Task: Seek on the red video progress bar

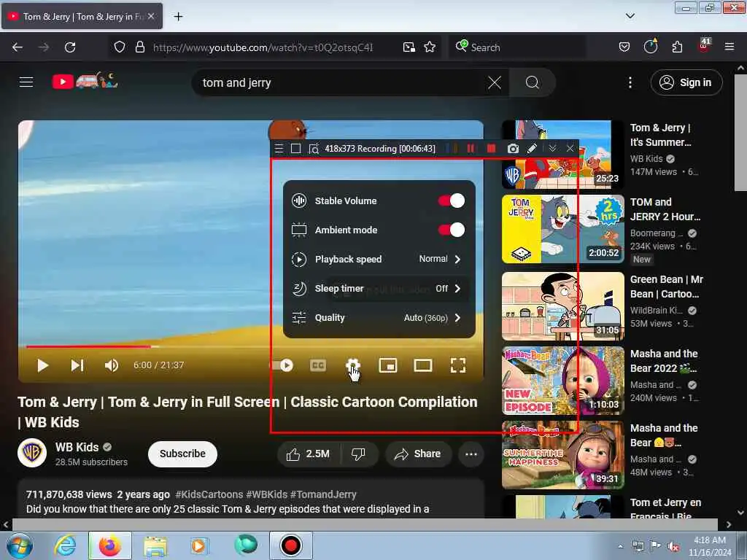Action: [x=88, y=346]
